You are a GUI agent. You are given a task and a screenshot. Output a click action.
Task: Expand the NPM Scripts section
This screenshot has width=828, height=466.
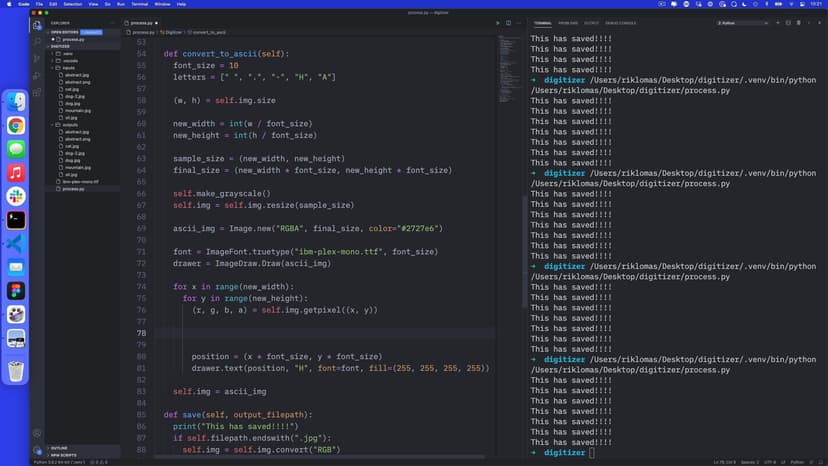[63, 455]
